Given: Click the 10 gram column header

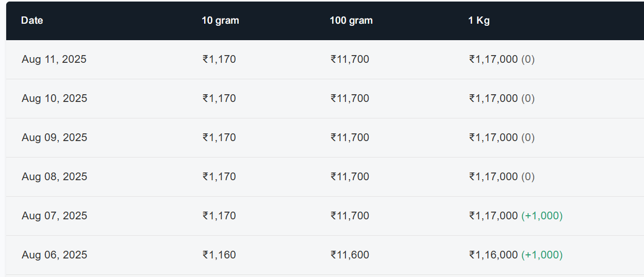Looking at the screenshot, I should click(220, 21).
